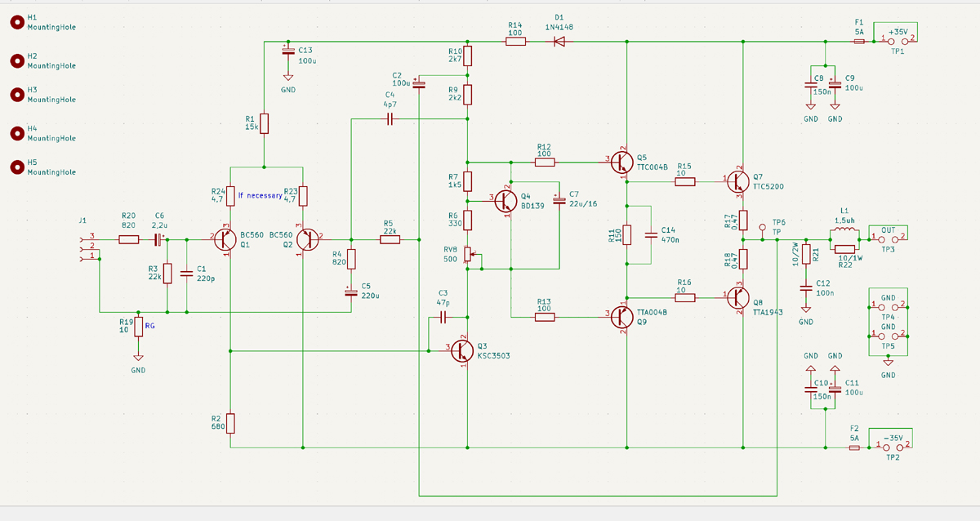Select resistor R18 0.47 symbol

coord(743,259)
